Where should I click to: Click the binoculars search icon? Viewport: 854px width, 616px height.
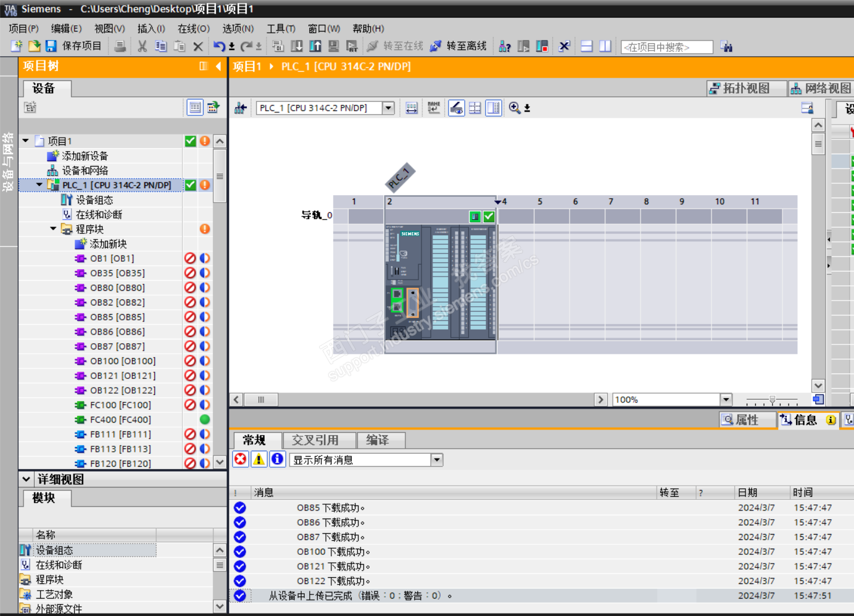(726, 46)
